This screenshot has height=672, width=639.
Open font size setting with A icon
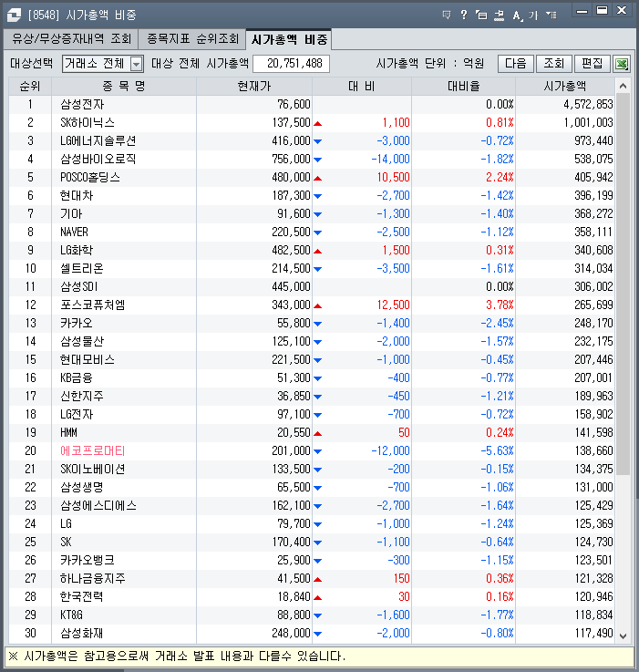click(517, 16)
